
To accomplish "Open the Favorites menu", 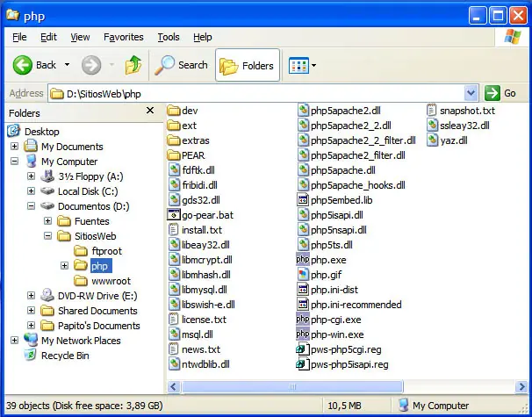I will click(x=124, y=37).
